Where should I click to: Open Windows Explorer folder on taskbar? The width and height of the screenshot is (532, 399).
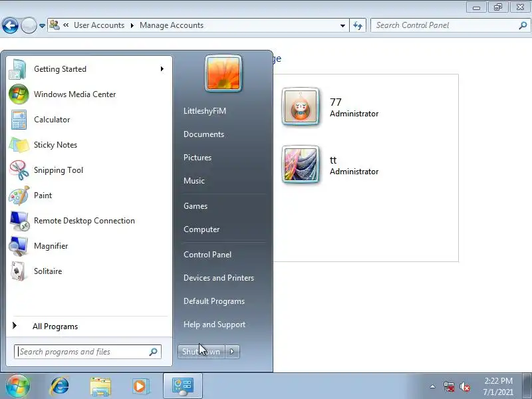[100, 386]
